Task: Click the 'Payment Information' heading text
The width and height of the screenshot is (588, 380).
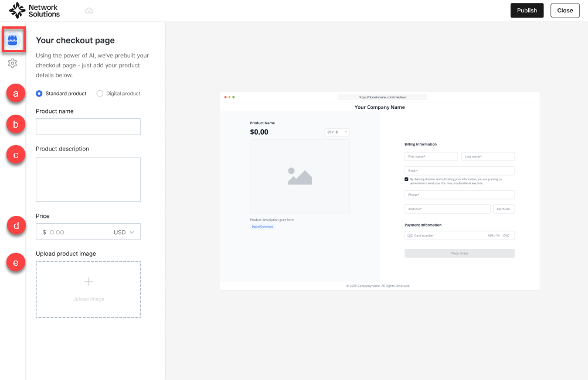Action: pos(423,225)
